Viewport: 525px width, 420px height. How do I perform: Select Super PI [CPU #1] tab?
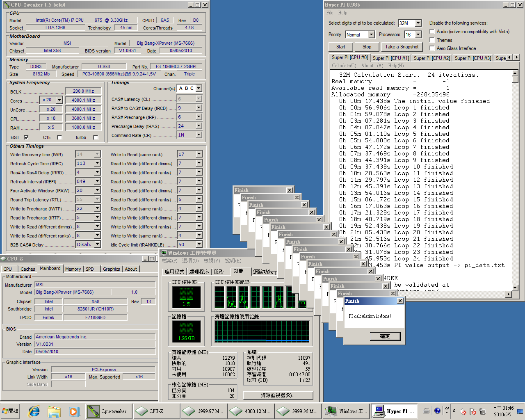(x=391, y=58)
